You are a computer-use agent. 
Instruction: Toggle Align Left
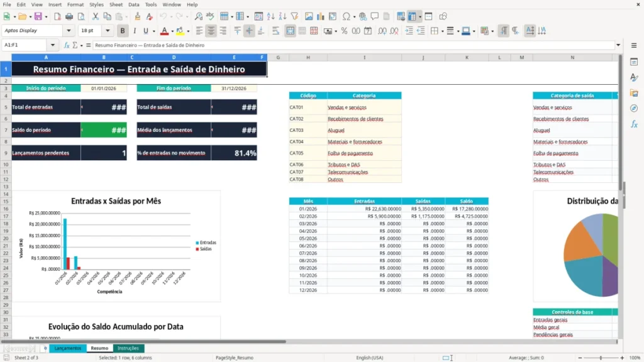(x=199, y=31)
